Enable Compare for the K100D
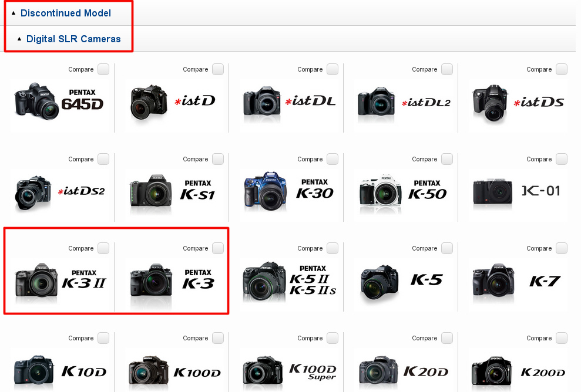Image resolution: width=581 pixels, height=392 pixels. tap(218, 338)
